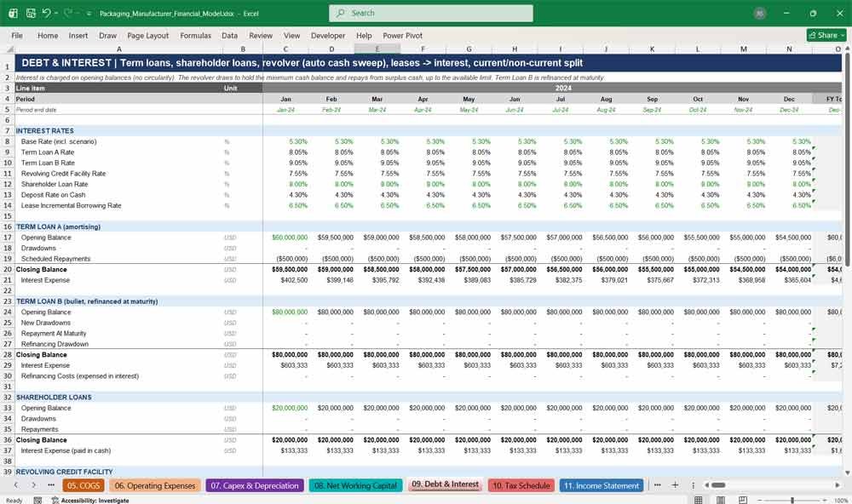This screenshot has height=504, width=852.
Task: Open the Undo history dropdown arrow
Action: point(56,13)
